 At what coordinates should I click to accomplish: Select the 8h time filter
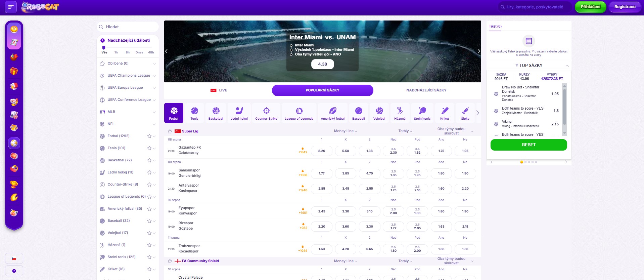[x=128, y=52]
